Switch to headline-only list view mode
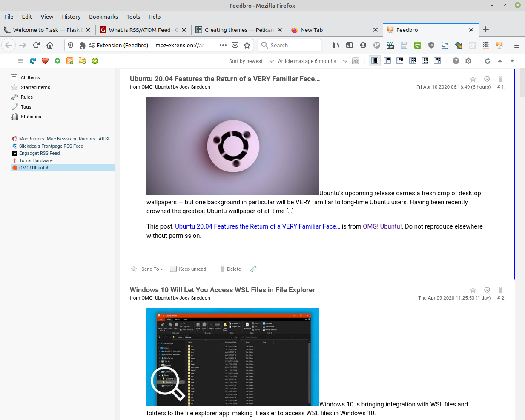This screenshot has width=525, height=420. [x=387, y=61]
